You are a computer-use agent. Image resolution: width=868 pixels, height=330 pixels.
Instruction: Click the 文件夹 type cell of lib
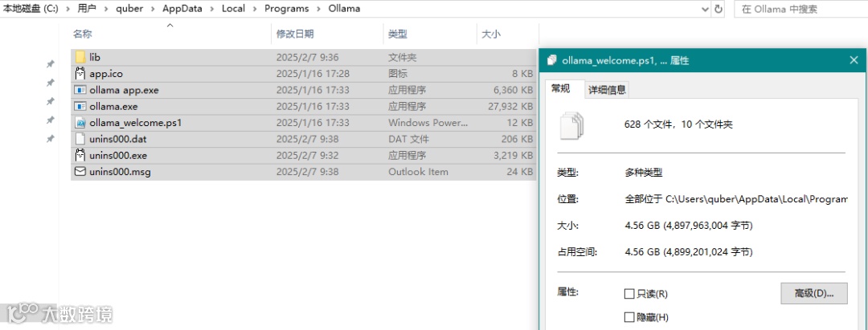tap(403, 57)
